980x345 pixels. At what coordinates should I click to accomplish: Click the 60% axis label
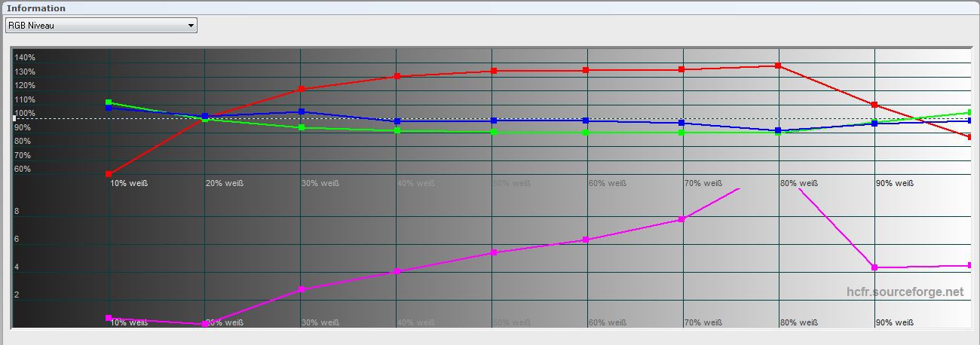coord(23,169)
